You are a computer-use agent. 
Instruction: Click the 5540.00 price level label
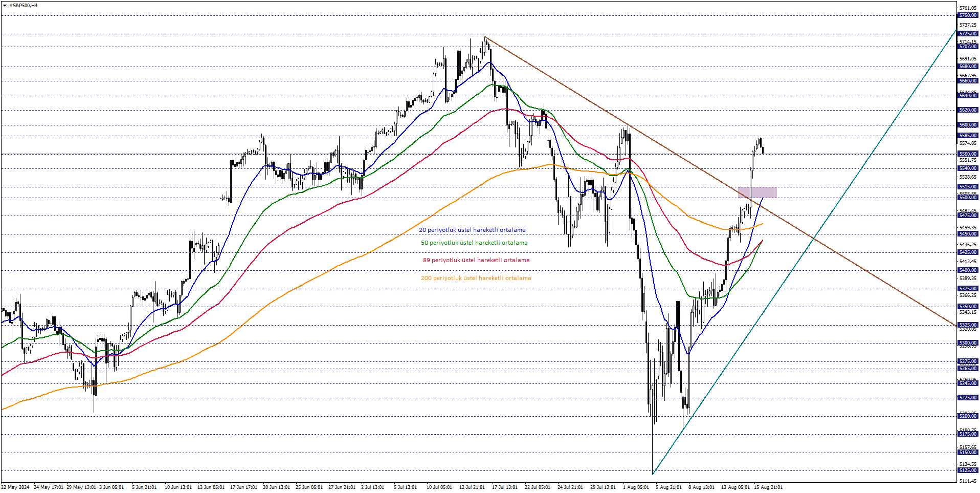[x=968, y=168]
